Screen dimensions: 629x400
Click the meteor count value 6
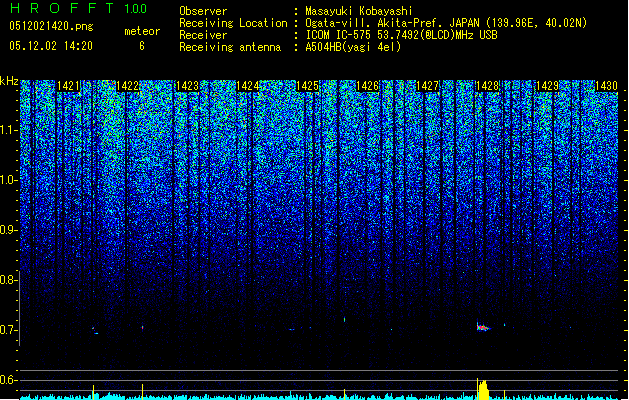point(142,46)
